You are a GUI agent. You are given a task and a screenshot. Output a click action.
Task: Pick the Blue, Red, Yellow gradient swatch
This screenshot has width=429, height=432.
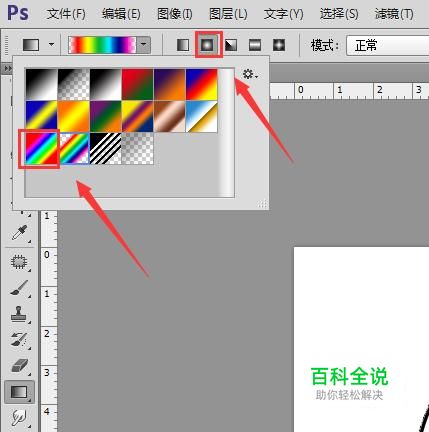point(202,85)
